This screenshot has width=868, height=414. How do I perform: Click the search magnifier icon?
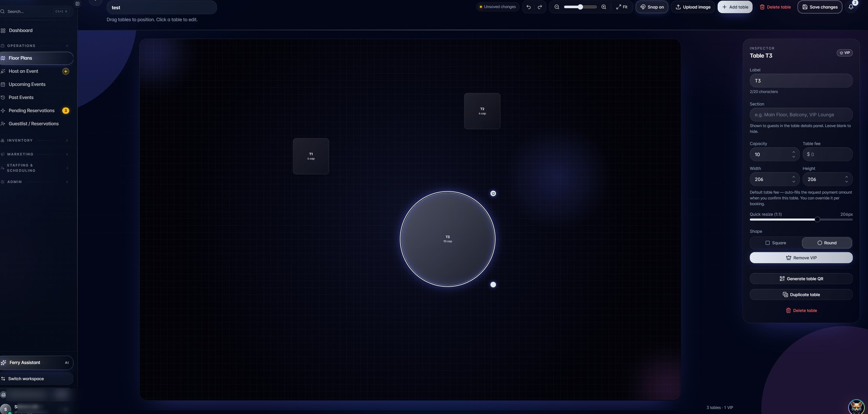point(3,11)
